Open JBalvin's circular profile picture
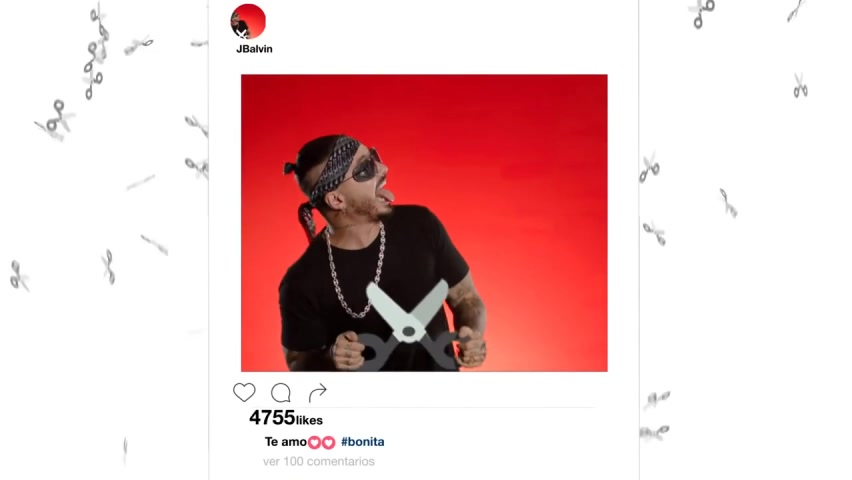Screen dimensions: 852x480 [x=248, y=21]
